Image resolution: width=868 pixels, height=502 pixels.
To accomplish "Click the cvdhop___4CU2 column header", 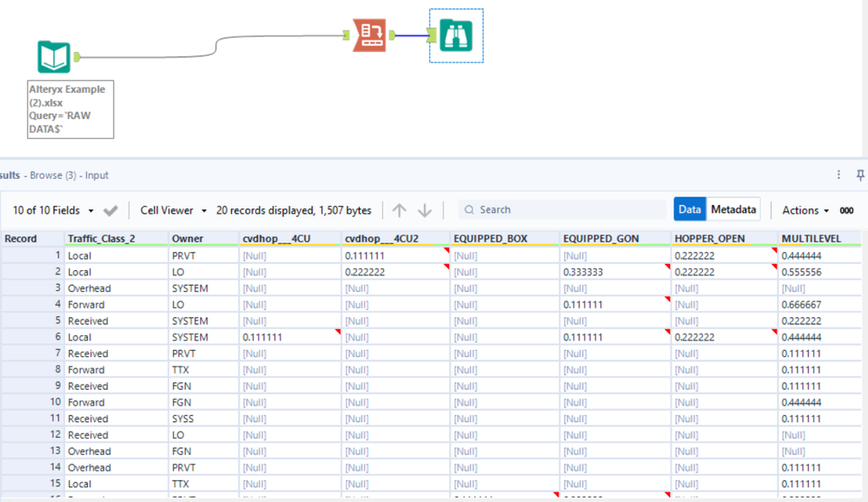I will click(396, 239).
